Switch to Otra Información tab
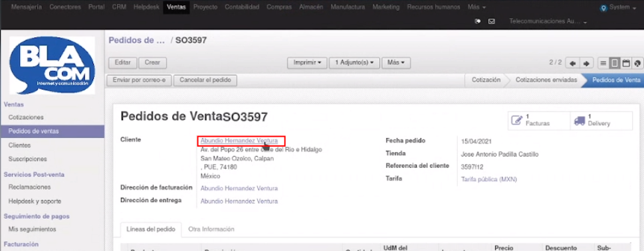The image size is (644, 251). [x=211, y=229]
